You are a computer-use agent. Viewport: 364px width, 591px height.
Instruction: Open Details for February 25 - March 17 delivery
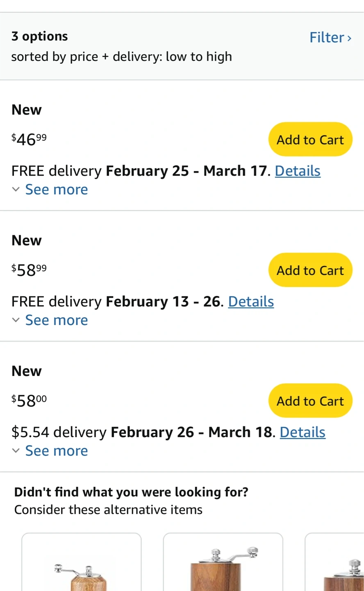297,171
